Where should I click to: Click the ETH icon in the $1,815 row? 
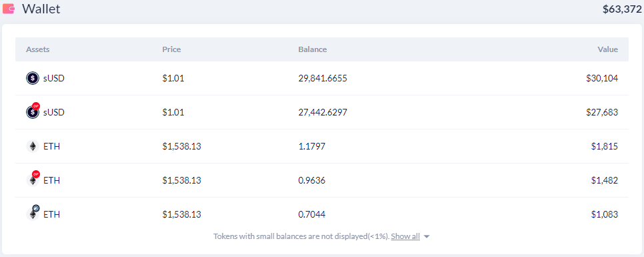click(33, 146)
